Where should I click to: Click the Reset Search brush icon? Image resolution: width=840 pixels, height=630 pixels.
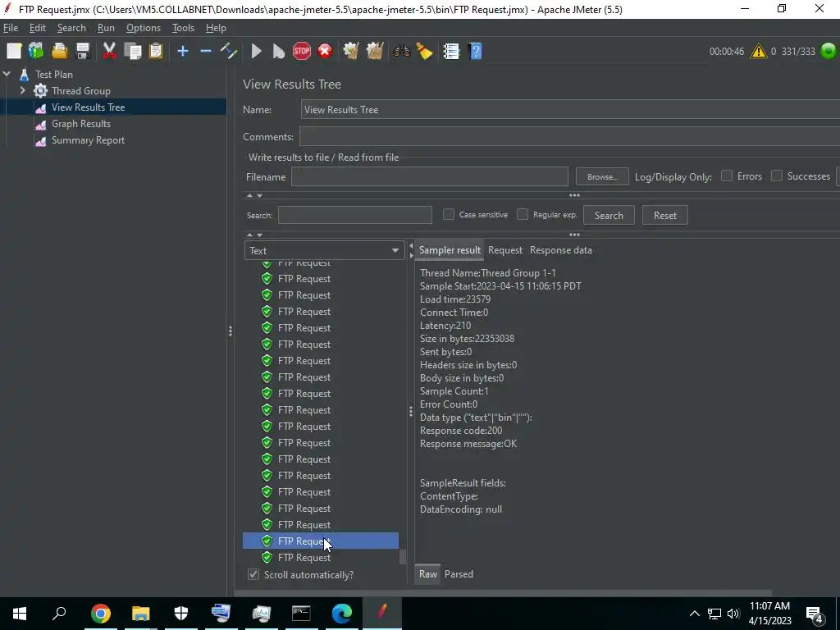click(424, 52)
